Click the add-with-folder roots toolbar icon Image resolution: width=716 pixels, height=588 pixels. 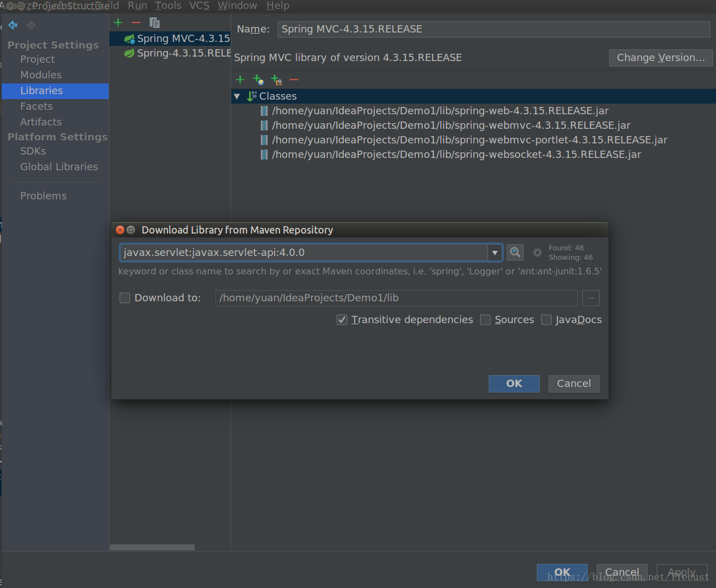[276, 80]
